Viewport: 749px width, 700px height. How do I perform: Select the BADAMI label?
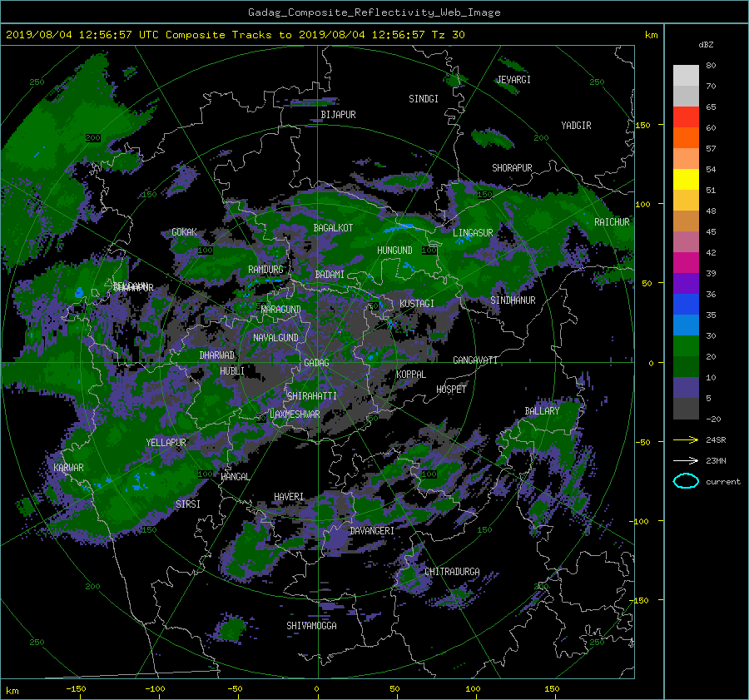click(330, 275)
